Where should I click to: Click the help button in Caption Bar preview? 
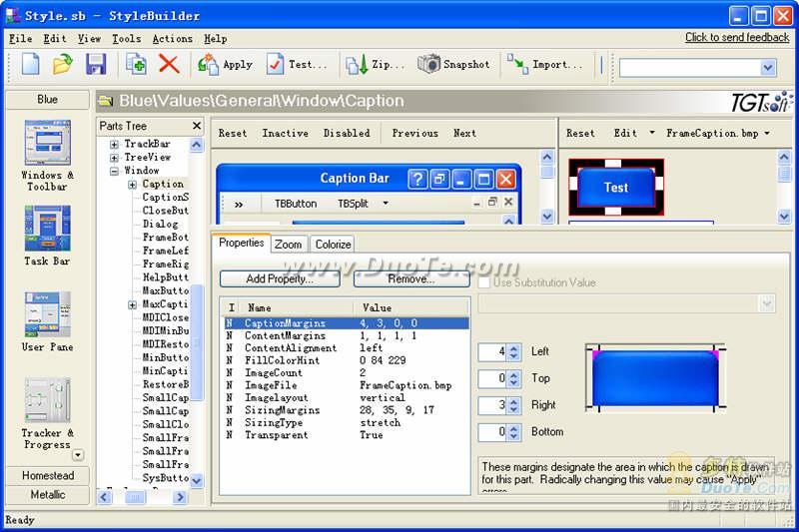(x=417, y=179)
